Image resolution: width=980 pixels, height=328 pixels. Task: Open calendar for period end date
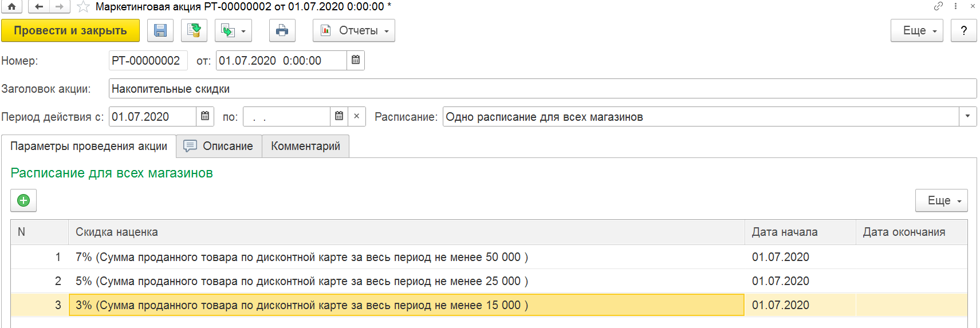coord(339,116)
